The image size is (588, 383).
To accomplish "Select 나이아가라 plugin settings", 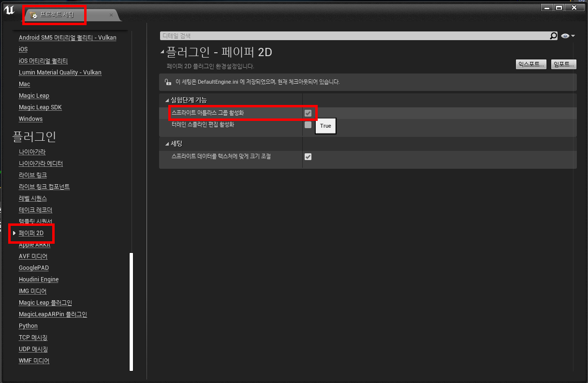I will 32,152.
